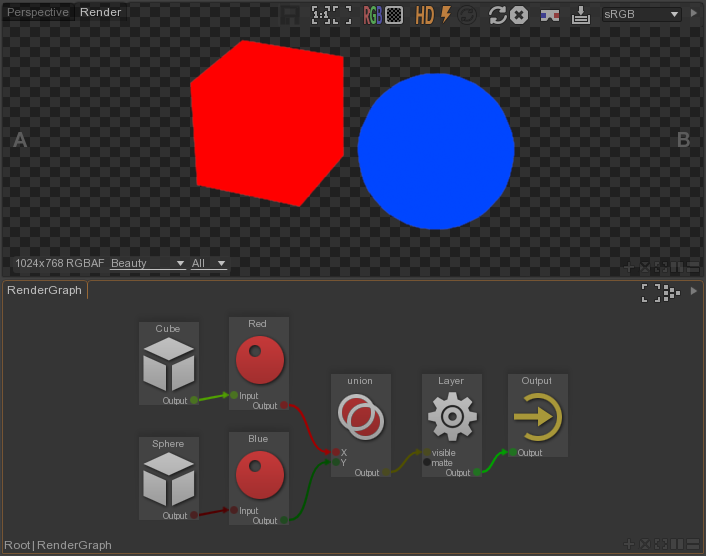The image size is (706, 556).
Task: Refresh the render with circular arrows icon
Action: click(x=497, y=15)
